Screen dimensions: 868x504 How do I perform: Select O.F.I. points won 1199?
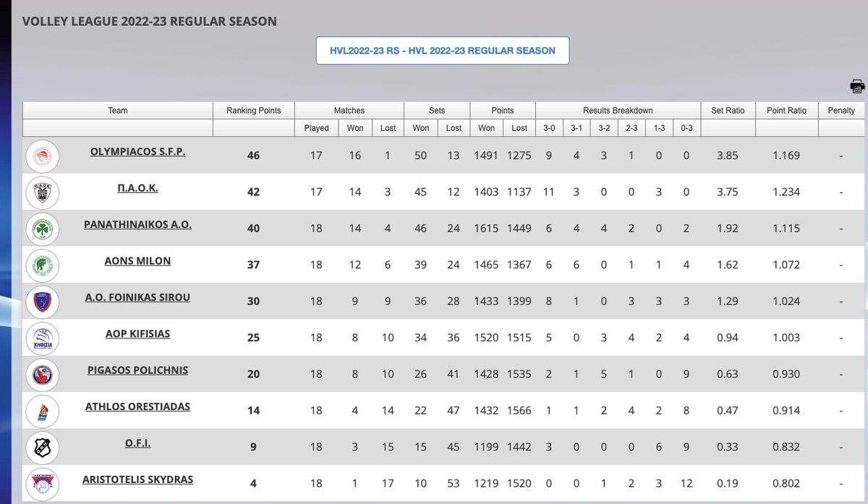[x=486, y=447]
